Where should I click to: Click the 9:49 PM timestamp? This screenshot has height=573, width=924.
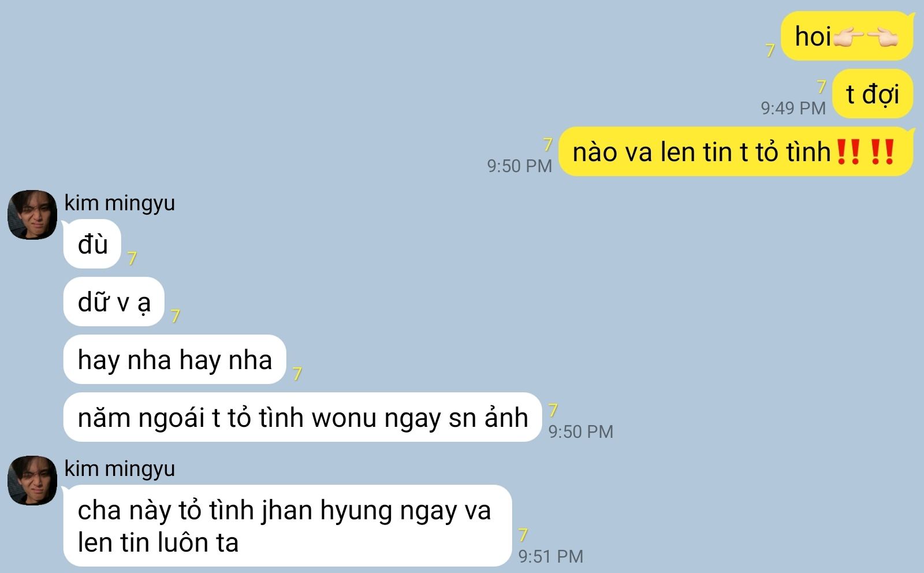793,108
